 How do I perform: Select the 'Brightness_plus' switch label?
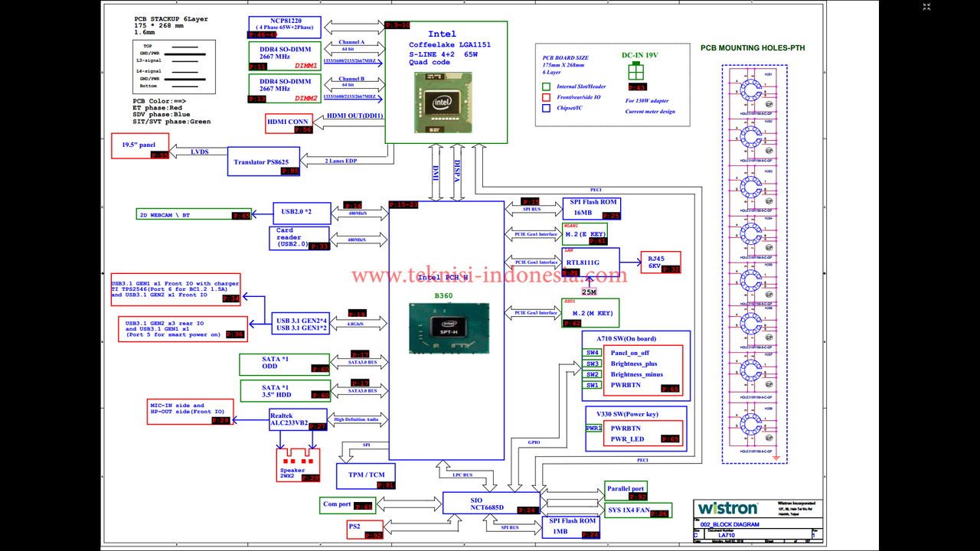click(634, 364)
